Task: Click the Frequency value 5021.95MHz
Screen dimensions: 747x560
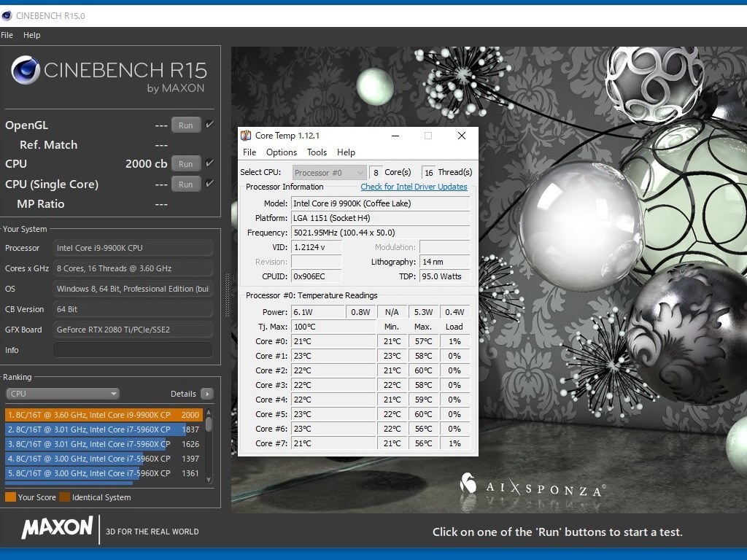Action: click(x=380, y=233)
